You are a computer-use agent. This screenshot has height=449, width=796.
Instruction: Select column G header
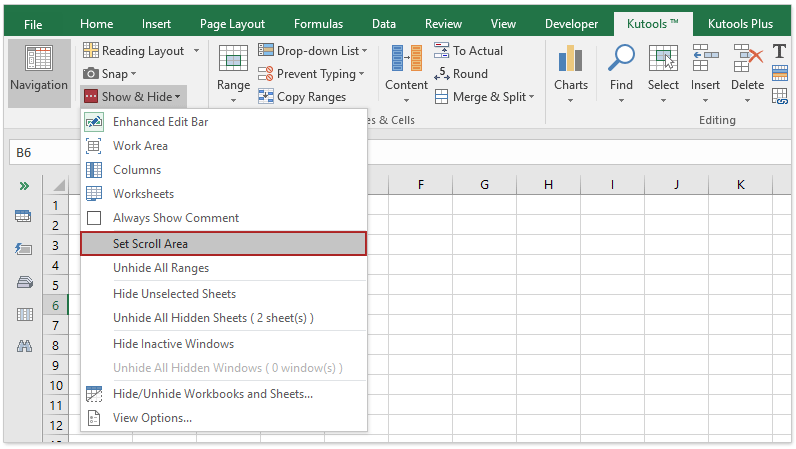484,185
